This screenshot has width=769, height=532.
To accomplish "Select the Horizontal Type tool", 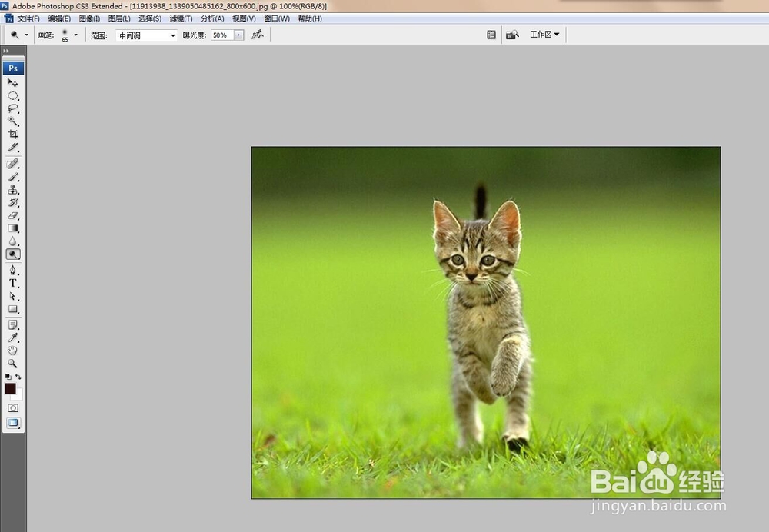I will [x=13, y=283].
